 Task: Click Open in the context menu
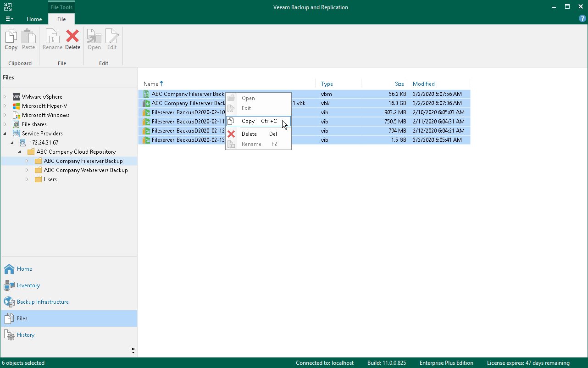point(258,98)
